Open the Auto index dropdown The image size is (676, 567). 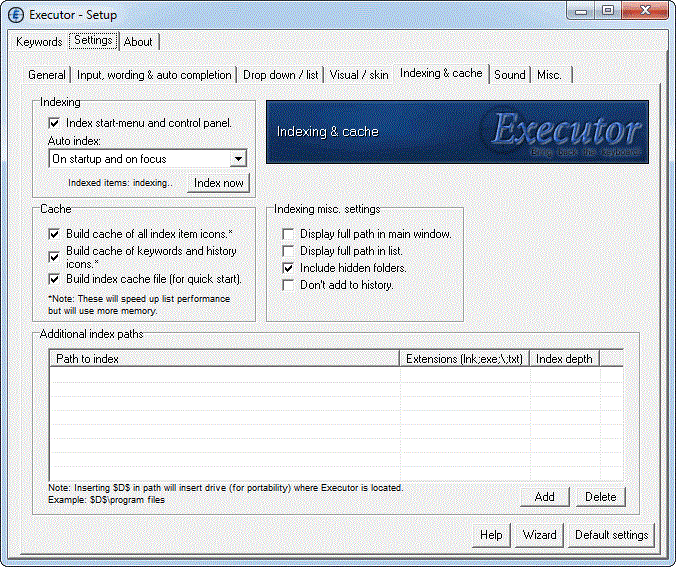[x=237, y=159]
